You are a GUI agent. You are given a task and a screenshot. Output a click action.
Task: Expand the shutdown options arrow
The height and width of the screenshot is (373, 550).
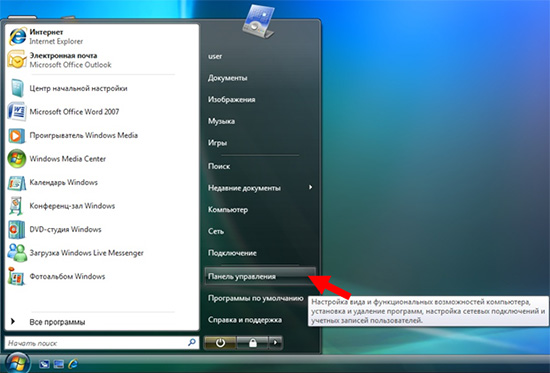275,343
